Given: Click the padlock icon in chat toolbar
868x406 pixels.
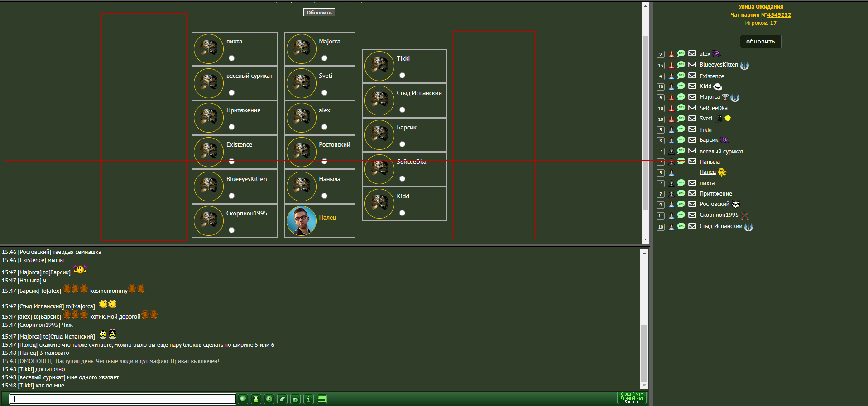Looking at the screenshot, I should coord(296,399).
